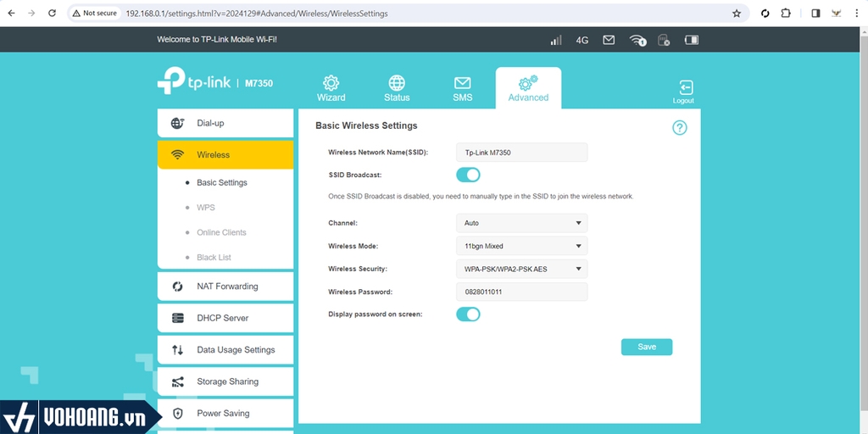Disable Display password on screen toggle

point(468,314)
